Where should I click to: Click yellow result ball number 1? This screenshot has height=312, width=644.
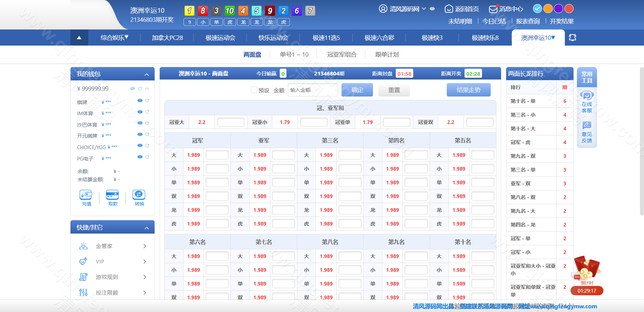(190, 11)
